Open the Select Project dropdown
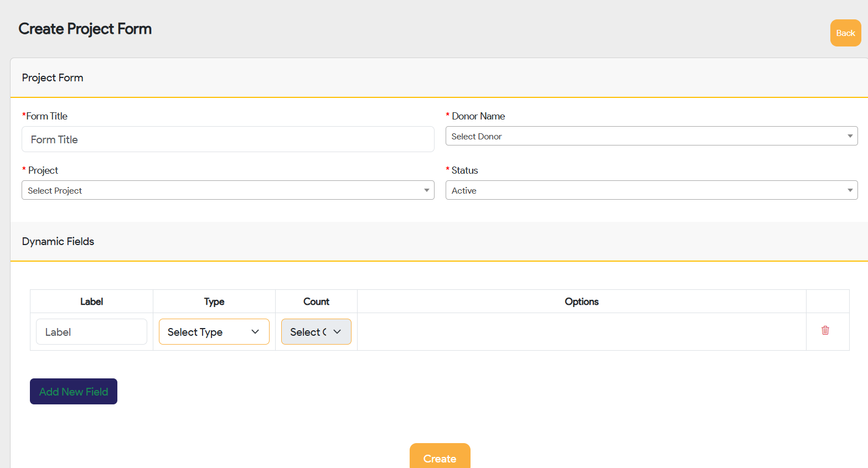Screen dimensions: 868x468 (x=228, y=190)
